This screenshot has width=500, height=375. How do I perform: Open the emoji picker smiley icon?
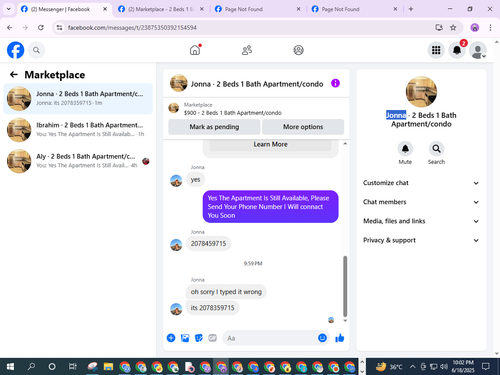pos(322,338)
